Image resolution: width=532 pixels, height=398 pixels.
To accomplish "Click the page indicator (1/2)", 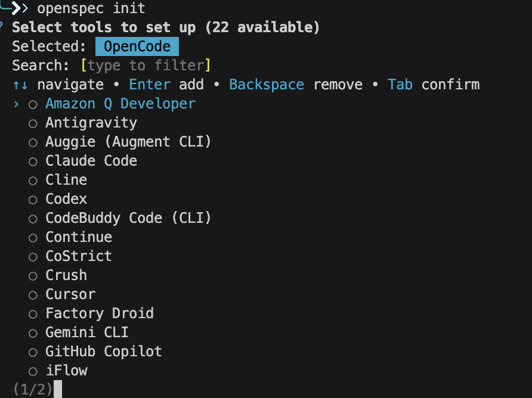I will pyautogui.click(x=32, y=390).
